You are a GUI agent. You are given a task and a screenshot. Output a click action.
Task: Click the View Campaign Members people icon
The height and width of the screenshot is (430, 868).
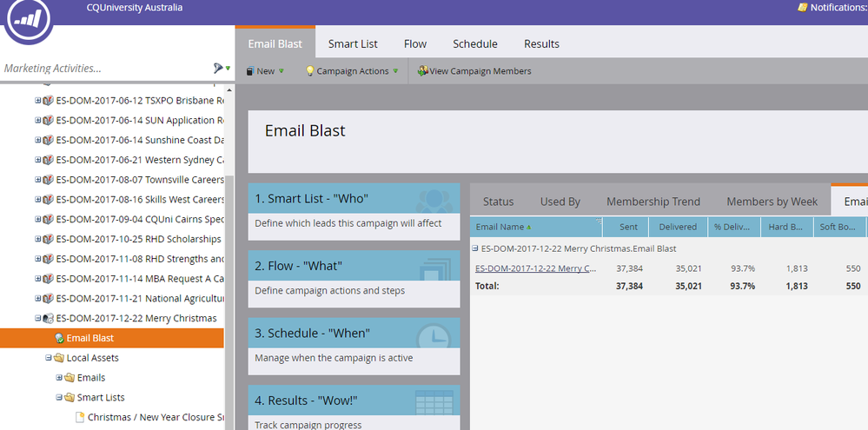tap(423, 71)
